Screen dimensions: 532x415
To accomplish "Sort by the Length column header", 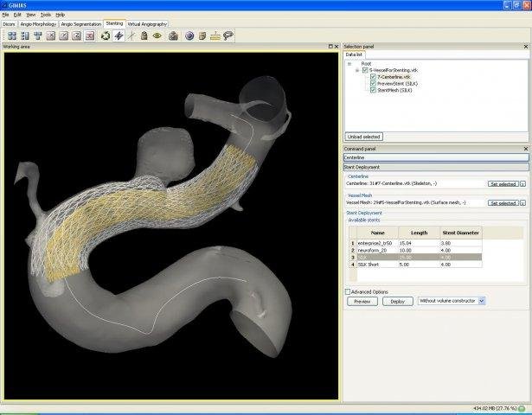I will pyautogui.click(x=419, y=233).
